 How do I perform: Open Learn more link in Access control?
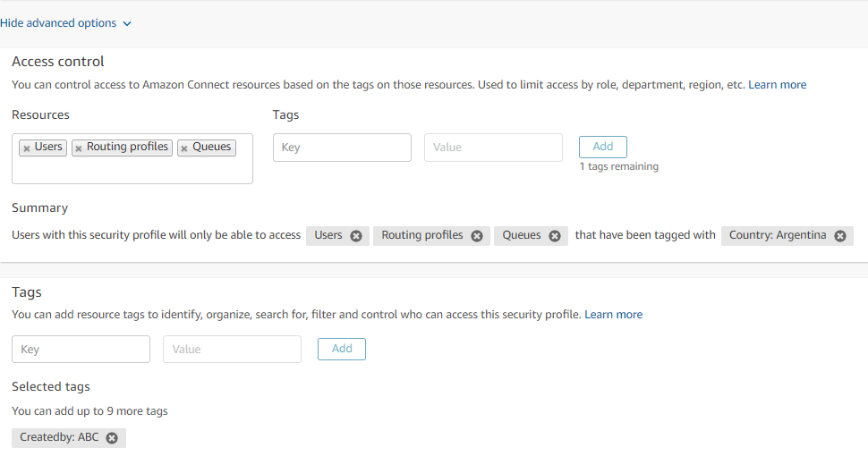point(777,85)
